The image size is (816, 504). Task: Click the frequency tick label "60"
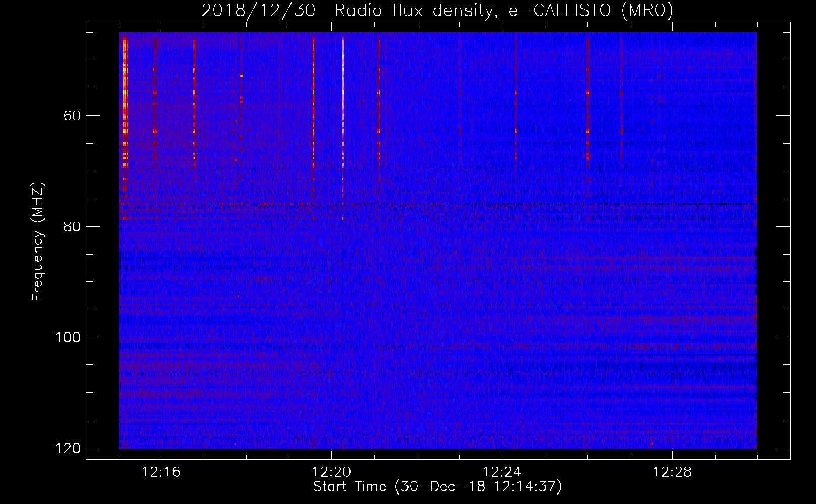click(72, 116)
